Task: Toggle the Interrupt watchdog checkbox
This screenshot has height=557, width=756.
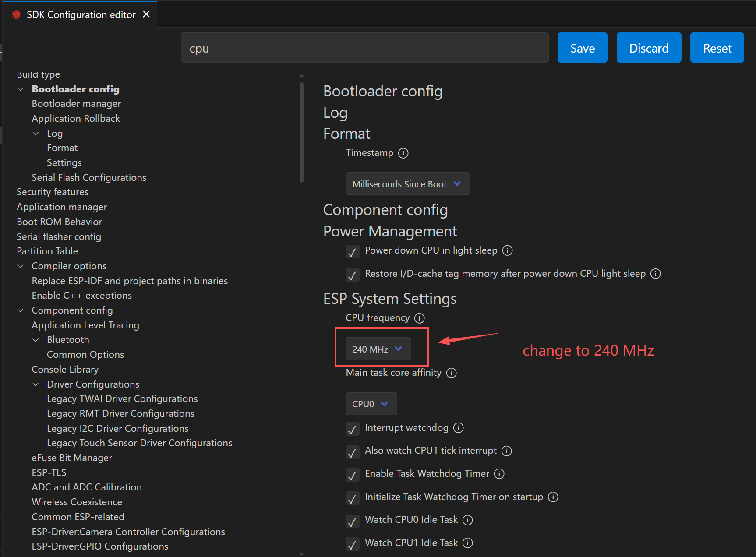Action: point(352,429)
